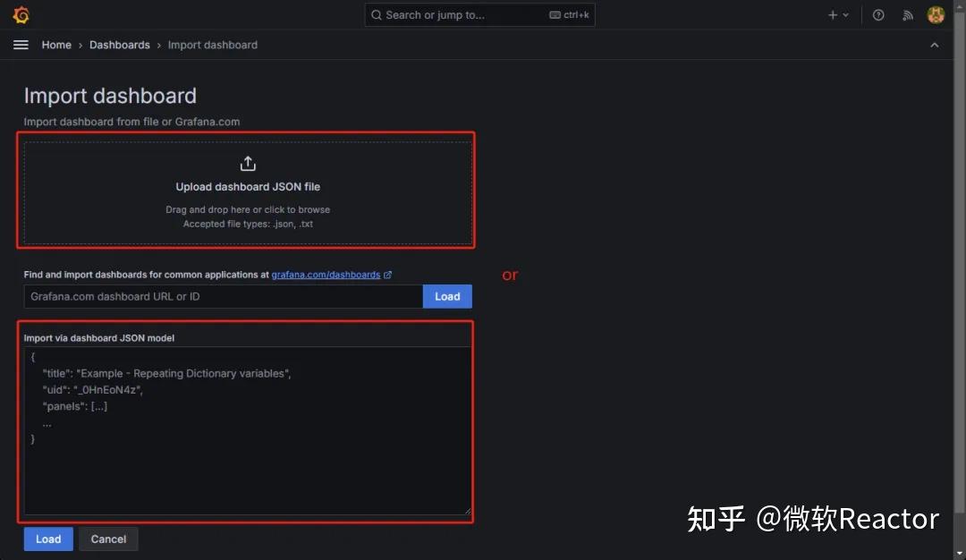Open the Help icon in the top bar
Screen dimensions: 966x560
(877, 14)
